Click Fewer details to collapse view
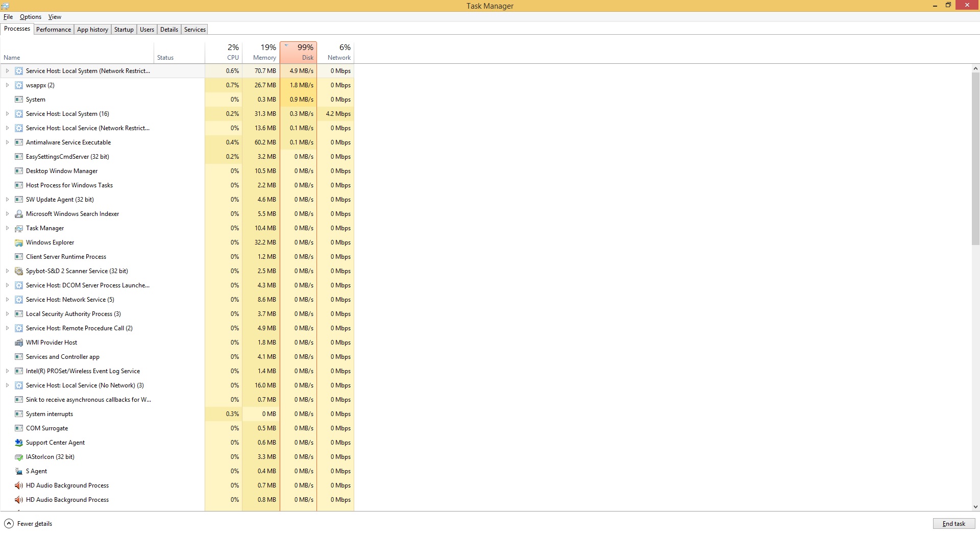This screenshot has width=980, height=536. (x=29, y=524)
